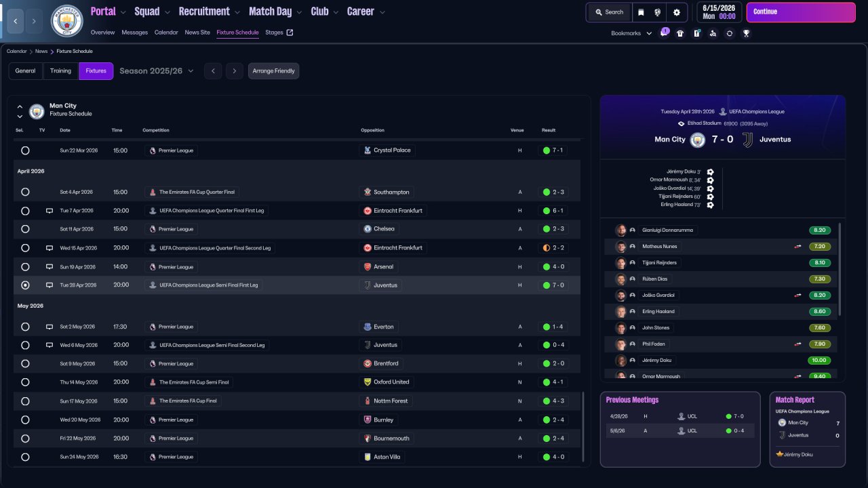Click the shirt shortcut icon
The width and height of the screenshot is (868, 488).
[x=680, y=33]
